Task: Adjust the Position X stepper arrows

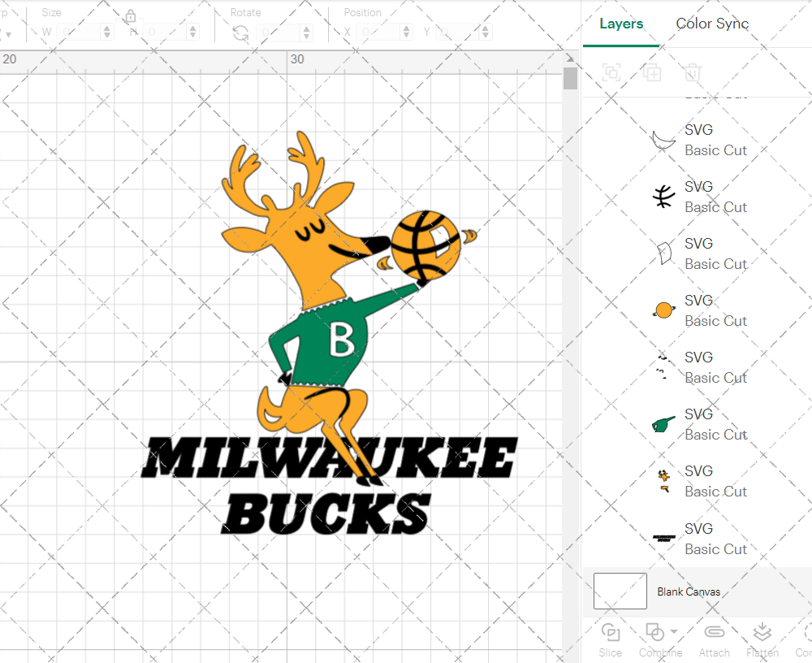Action: (407, 32)
